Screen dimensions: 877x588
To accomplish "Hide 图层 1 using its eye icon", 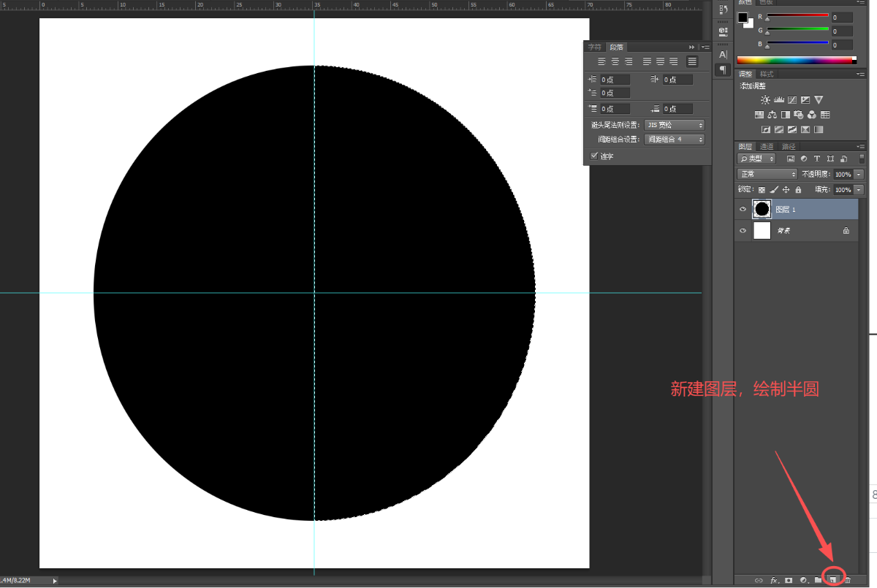I will [x=743, y=210].
